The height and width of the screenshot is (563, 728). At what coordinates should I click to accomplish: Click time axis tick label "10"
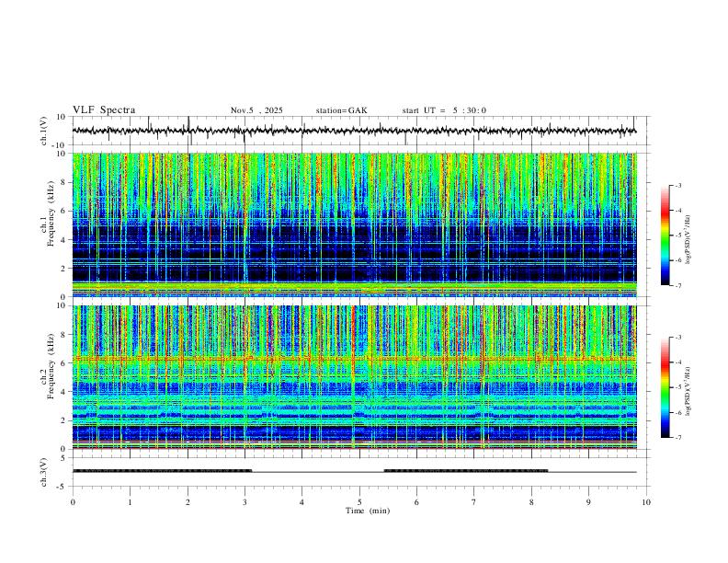646,502
